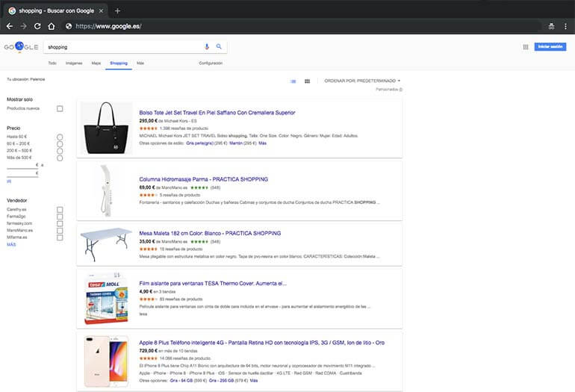The image size is (575, 392).
Task: Open Bolso Tote Jet Set Travel link
Action: [217, 113]
